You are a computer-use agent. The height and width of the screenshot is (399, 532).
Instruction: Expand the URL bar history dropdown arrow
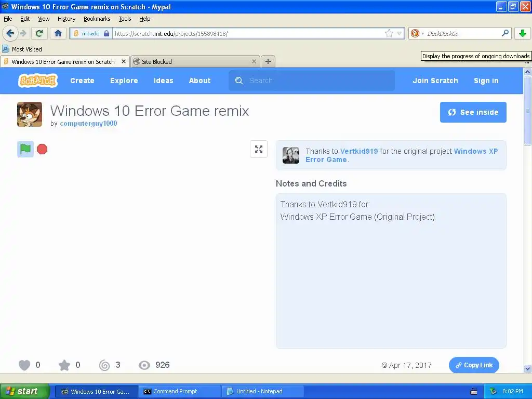tap(400, 33)
